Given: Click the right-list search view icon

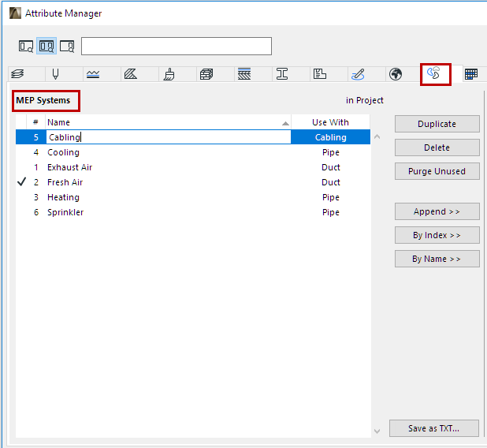Looking at the screenshot, I should [67, 47].
